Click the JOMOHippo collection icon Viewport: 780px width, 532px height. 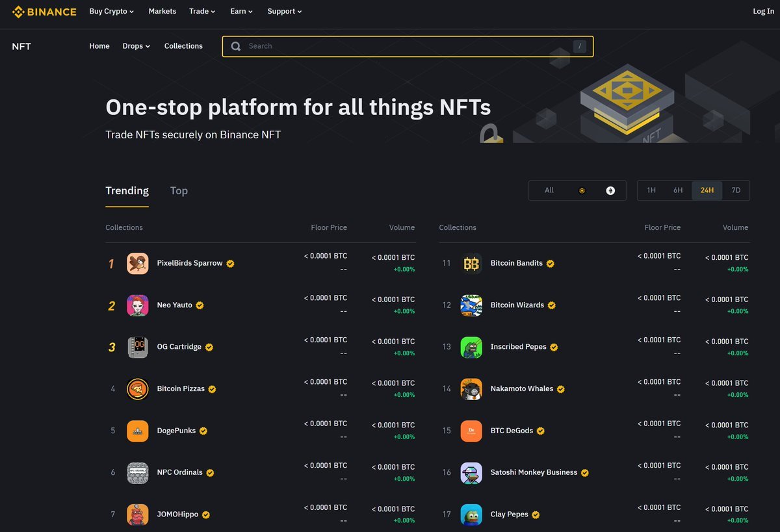(138, 514)
